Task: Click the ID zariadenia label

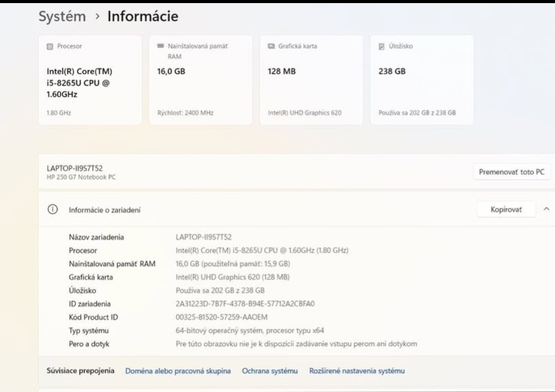Action: [89, 304]
